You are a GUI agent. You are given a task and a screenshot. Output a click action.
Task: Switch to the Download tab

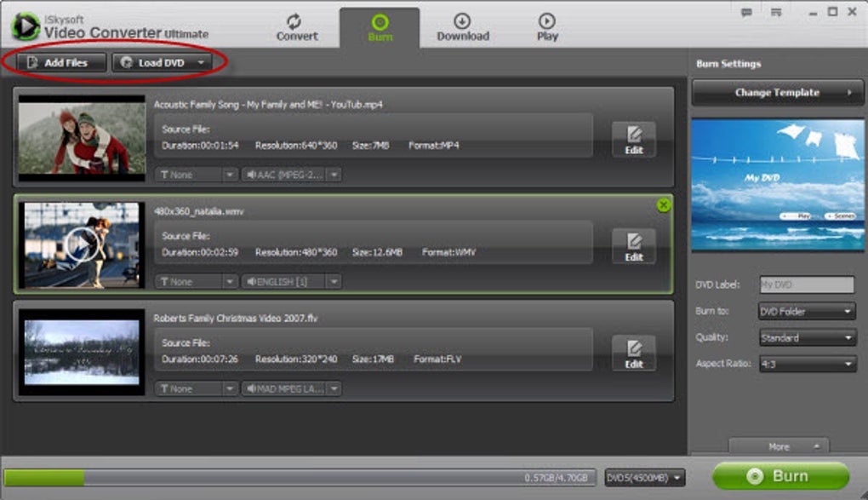463,28
